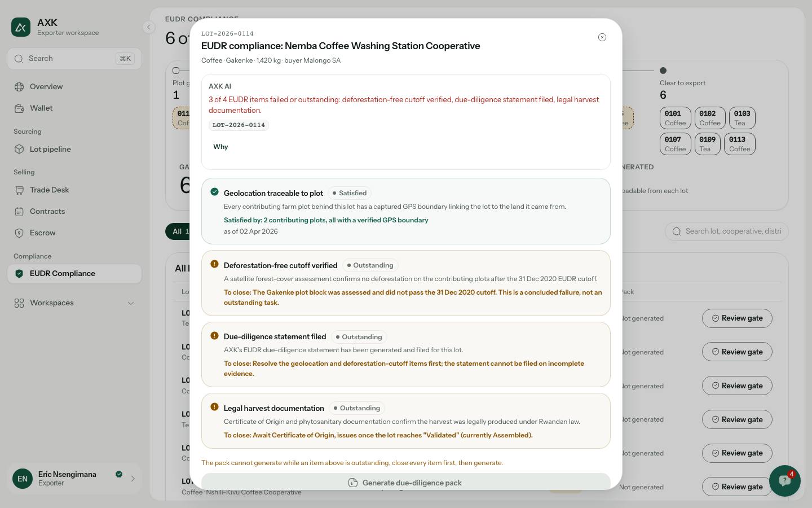This screenshot has height=508, width=812.
Task: Click the Workspaces grid icon
Action: (19, 303)
